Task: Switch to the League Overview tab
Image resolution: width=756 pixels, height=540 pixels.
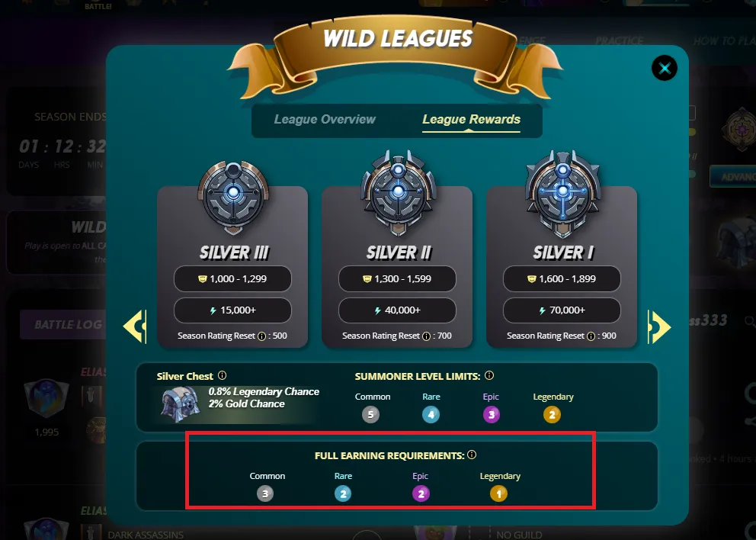Action: [325, 119]
